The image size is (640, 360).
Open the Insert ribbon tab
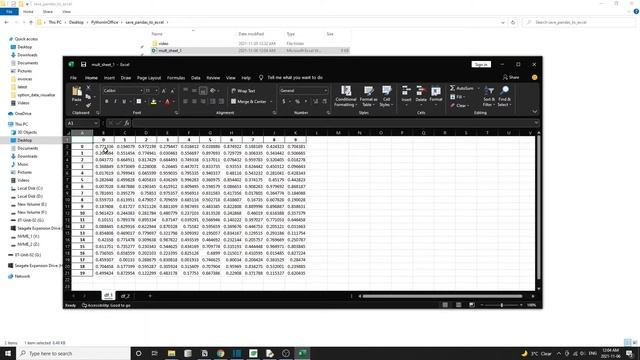109,78
